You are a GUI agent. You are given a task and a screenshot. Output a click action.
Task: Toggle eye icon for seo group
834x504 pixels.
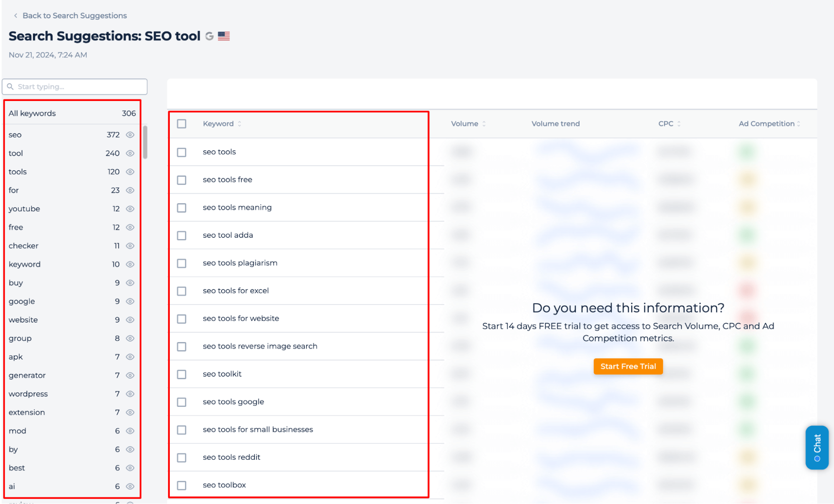[x=130, y=135]
